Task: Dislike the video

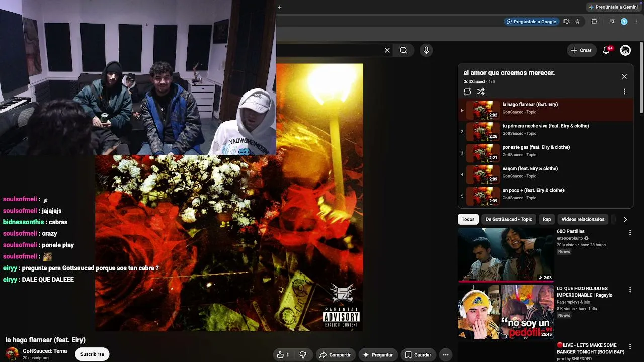Action: [x=303, y=355]
